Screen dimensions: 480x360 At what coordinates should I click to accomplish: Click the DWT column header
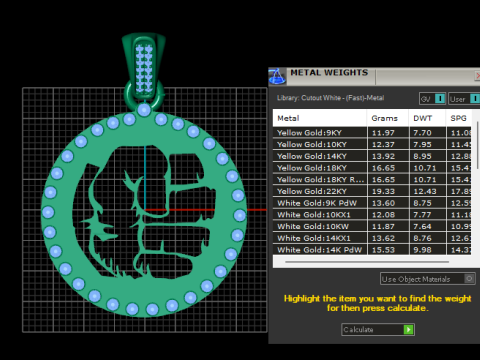[x=427, y=118]
